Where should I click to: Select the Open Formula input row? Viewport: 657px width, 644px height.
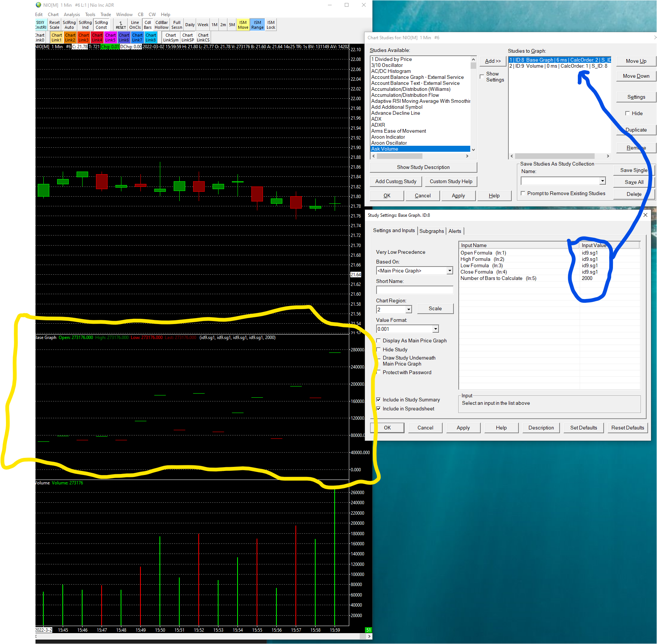pyautogui.click(x=549, y=253)
